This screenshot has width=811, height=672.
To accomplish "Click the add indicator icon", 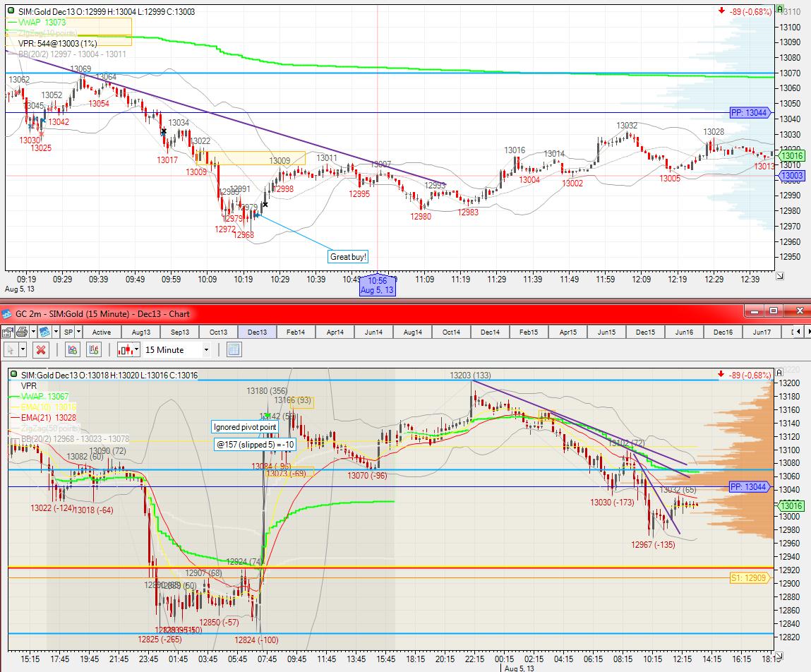I will coord(73,349).
